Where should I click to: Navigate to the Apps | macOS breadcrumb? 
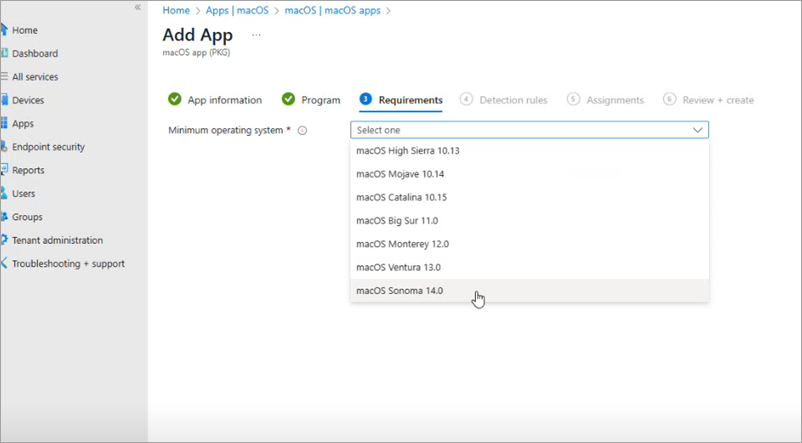[x=237, y=10]
